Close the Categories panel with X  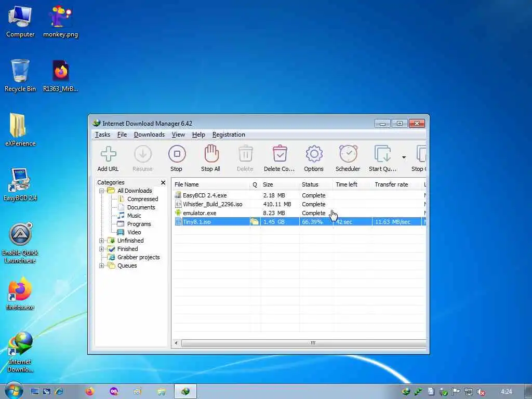coord(163,182)
